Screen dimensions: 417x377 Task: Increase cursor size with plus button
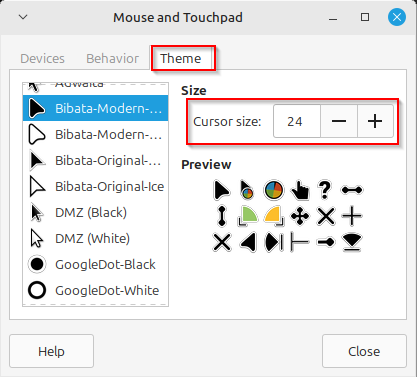click(x=375, y=121)
